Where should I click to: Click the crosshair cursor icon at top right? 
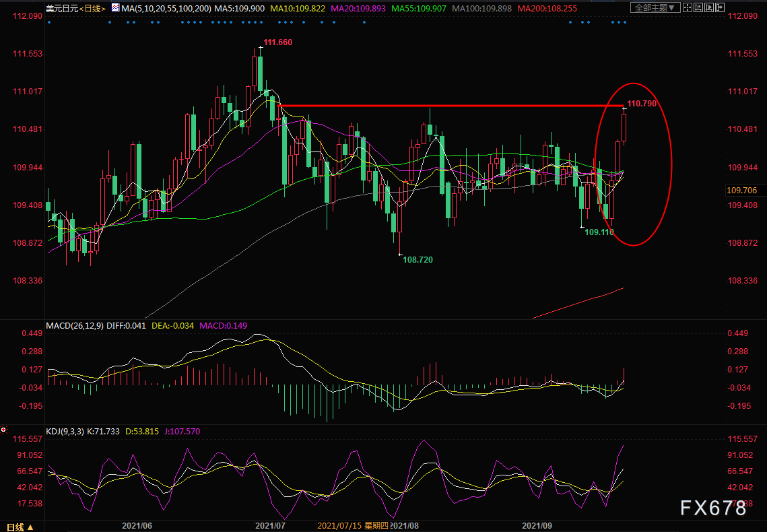[687, 8]
